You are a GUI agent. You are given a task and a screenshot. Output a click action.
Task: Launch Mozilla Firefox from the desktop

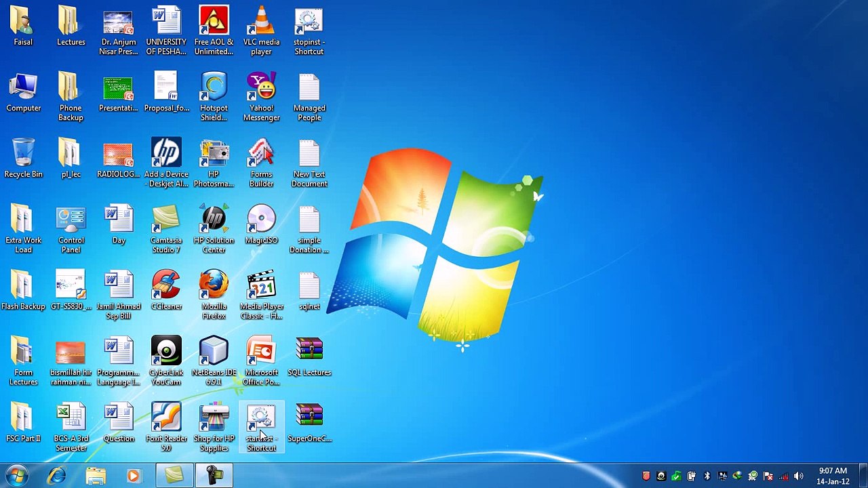click(214, 296)
